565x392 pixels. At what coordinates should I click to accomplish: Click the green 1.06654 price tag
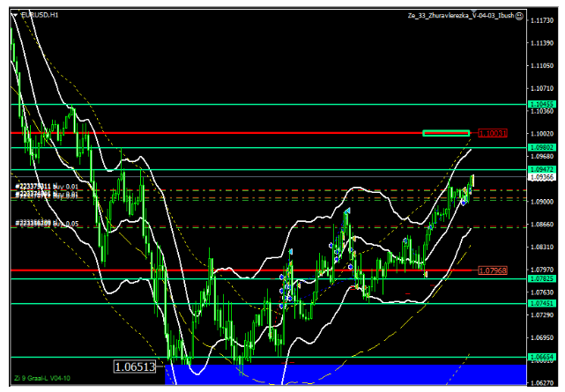(540, 357)
